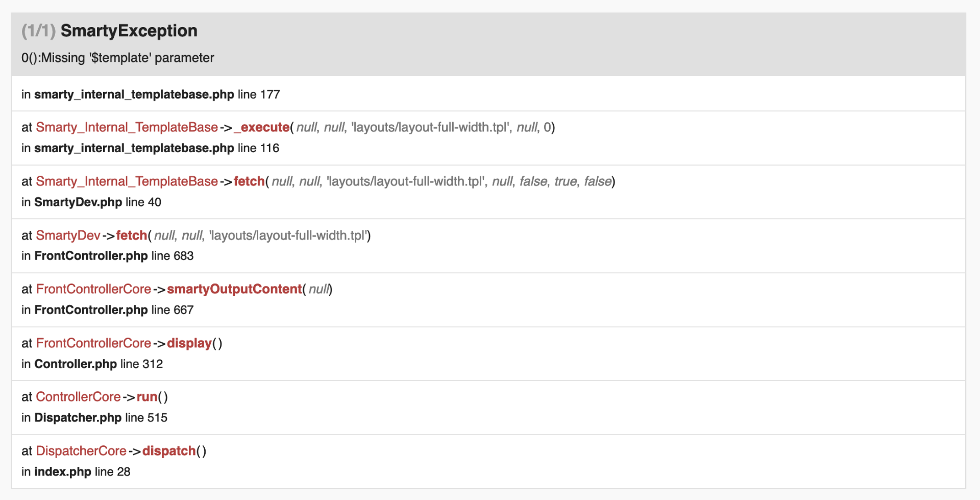Click 'smarty_internal_templatebase.php line 116' text
This screenshot has height=500, width=980.
tap(157, 148)
